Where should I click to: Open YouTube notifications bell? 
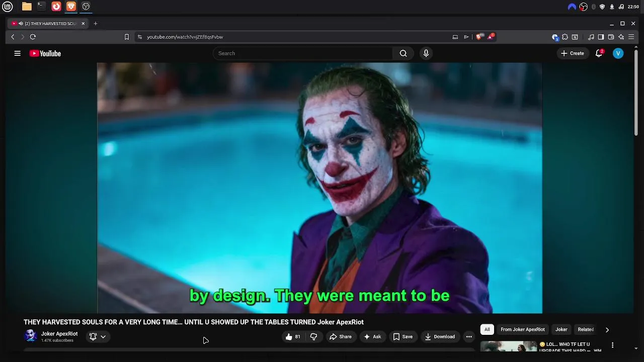(x=599, y=53)
